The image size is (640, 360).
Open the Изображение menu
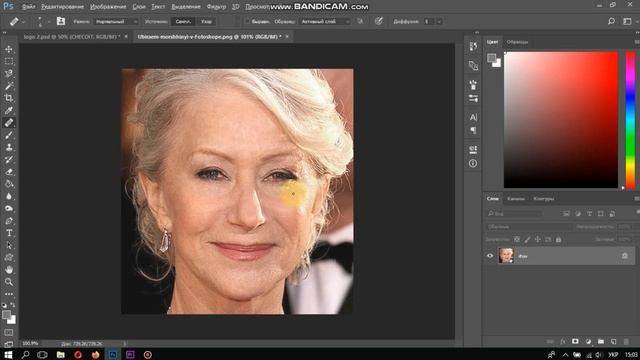coord(108,7)
